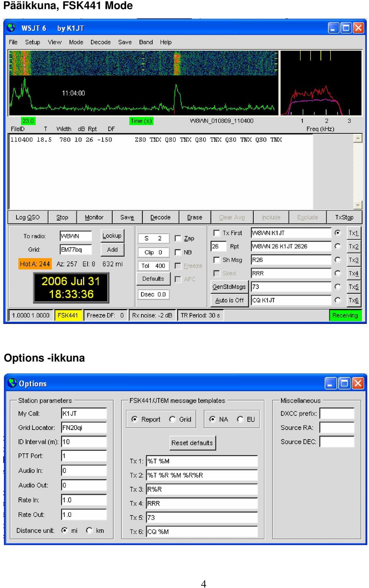Click the Tx1 send button

coord(353,233)
